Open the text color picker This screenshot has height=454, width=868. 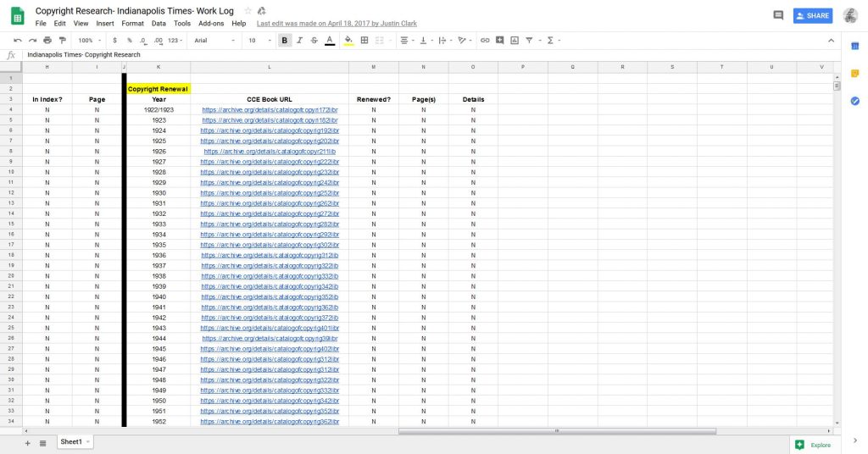point(330,41)
